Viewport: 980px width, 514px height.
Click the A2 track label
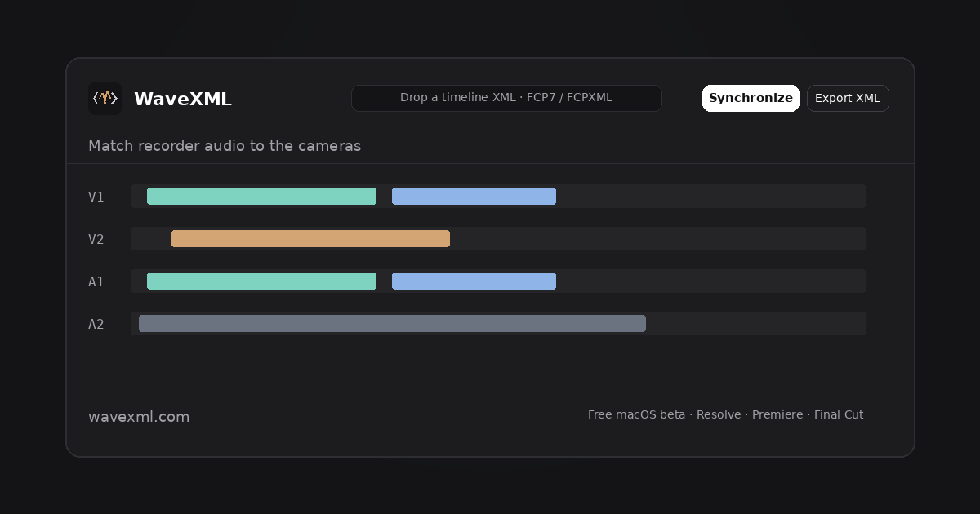pos(96,324)
